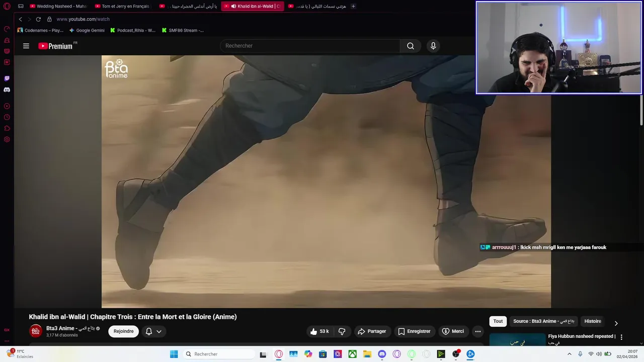Open the Player icon in sidebar
Viewport: 644px width, 362px height.
point(7,106)
